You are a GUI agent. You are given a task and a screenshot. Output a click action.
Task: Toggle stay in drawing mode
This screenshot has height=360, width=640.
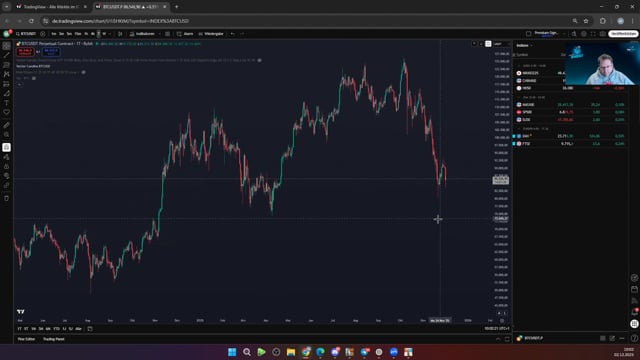tap(7, 157)
